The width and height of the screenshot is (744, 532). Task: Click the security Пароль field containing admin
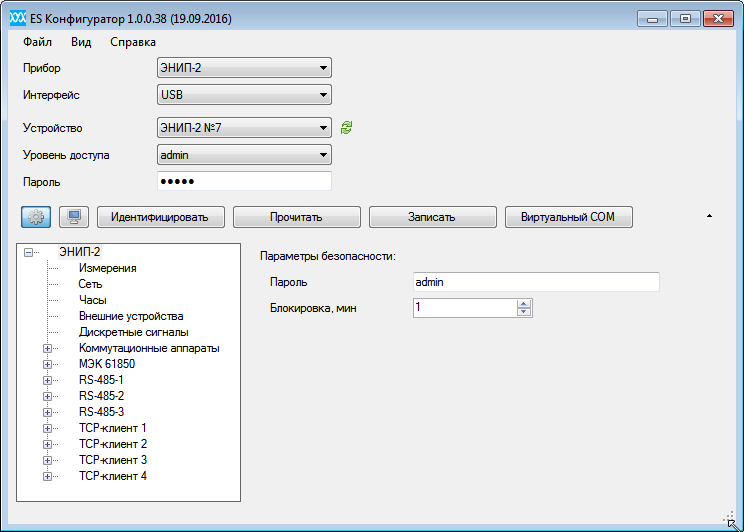pos(536,282)
